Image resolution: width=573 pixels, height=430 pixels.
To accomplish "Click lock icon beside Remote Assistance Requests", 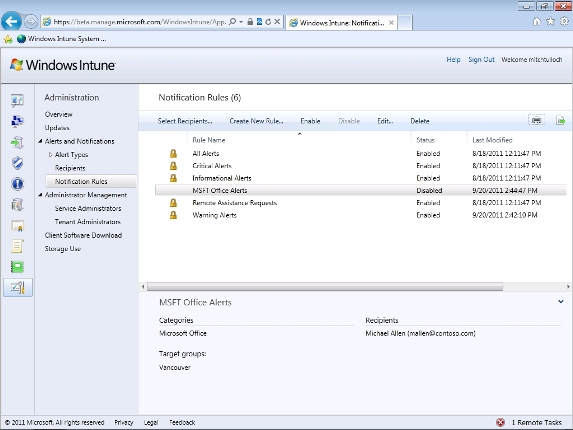I will 173,203.
